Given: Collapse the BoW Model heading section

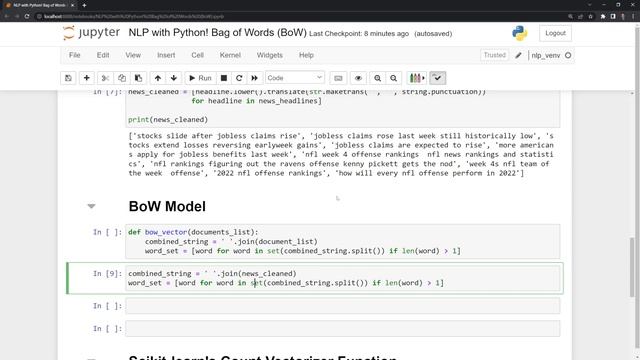Looking at the screenshot, I should coord(91,206).
